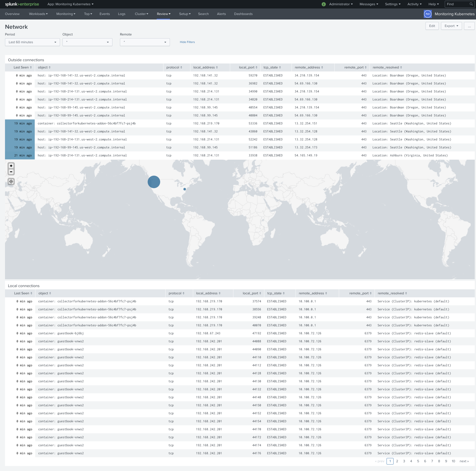Viewport: 476px width, 471px height.
Task: Open the App: Monitoring Kubernetes selector
Action: click(x=70, y=4)
